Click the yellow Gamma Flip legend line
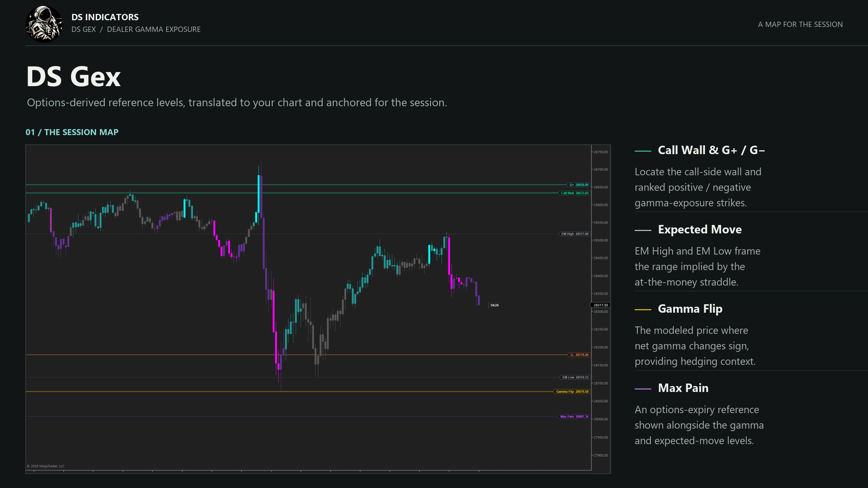Image resolution: width=868 pixels, height=488 pixels. (x=643, y=309)
